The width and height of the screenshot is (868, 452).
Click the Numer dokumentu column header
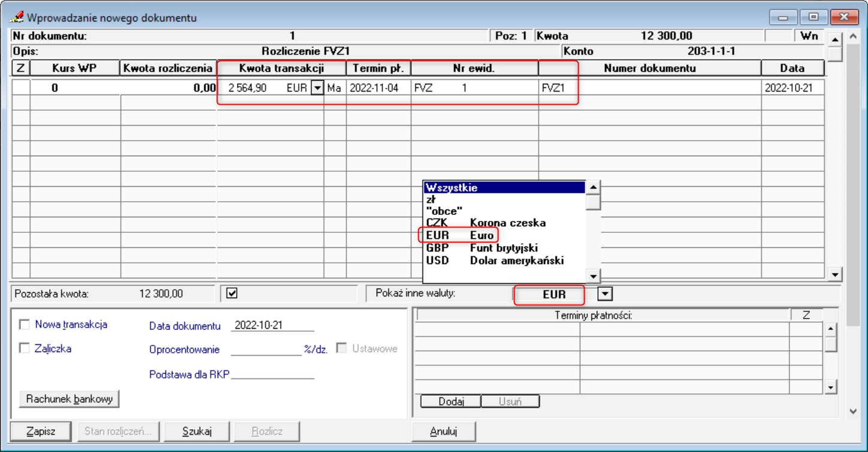point(650,68)
